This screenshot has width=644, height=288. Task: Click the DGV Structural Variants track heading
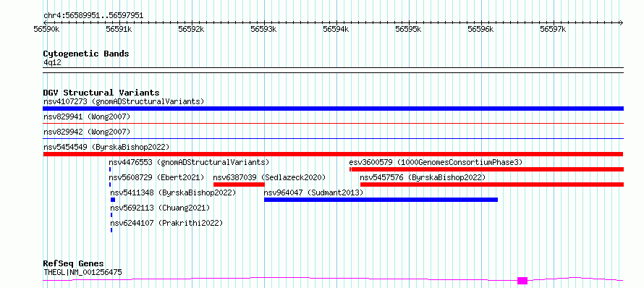(101, 93)
